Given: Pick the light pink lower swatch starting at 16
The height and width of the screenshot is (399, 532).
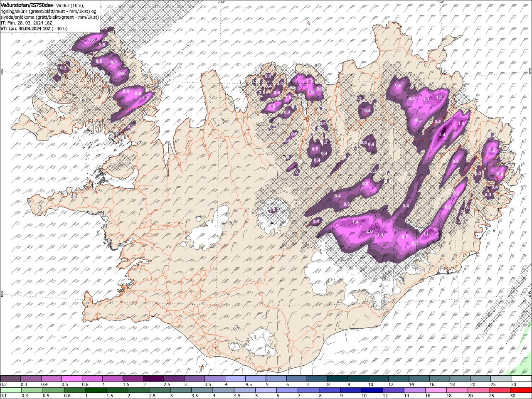Looking at the screenshot, I should point(436,390).
